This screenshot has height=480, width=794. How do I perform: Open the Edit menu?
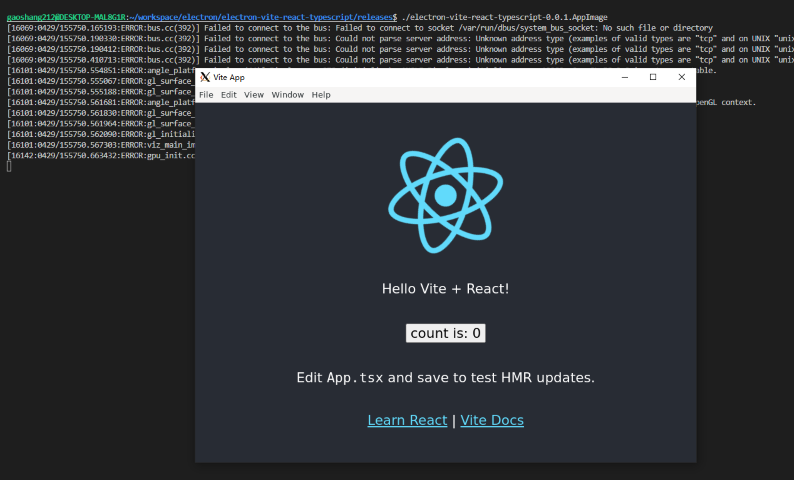point(229,95)
